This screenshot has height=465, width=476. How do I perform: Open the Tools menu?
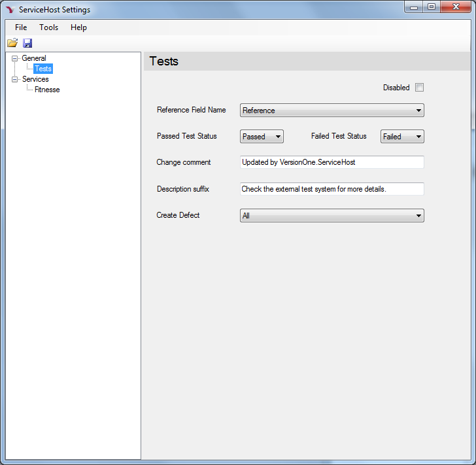[x=48, y=27]
